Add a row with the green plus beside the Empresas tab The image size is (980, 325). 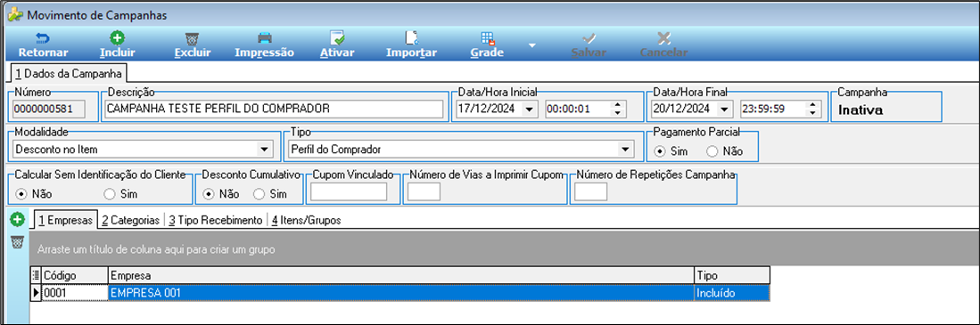coord(17,220)
